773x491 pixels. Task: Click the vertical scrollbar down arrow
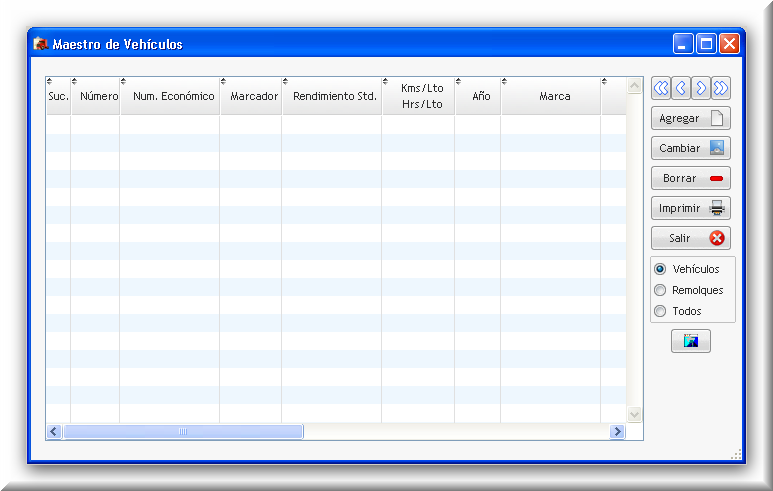point(634,415)
